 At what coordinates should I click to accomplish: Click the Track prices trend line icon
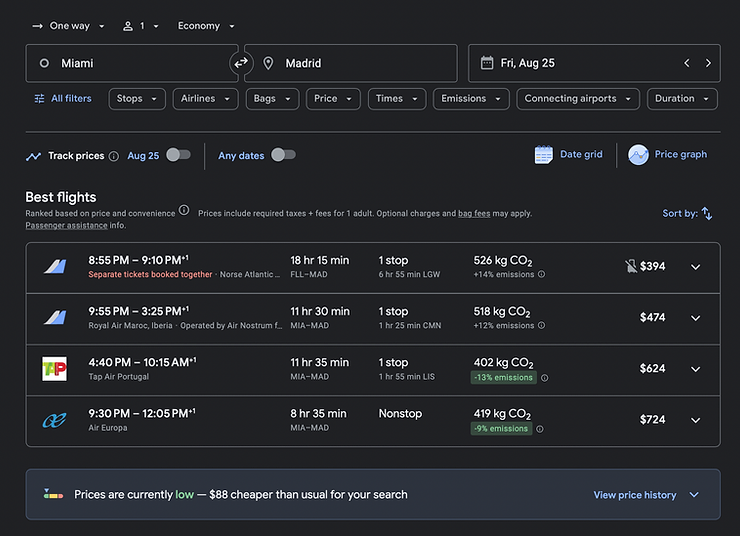pyautogui.click(x=33, y=156)
